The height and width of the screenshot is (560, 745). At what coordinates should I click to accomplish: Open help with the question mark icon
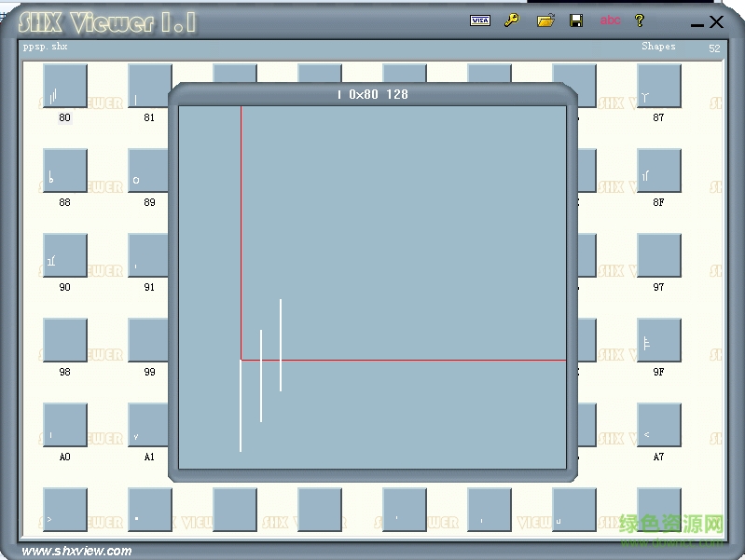click(640, 20)
